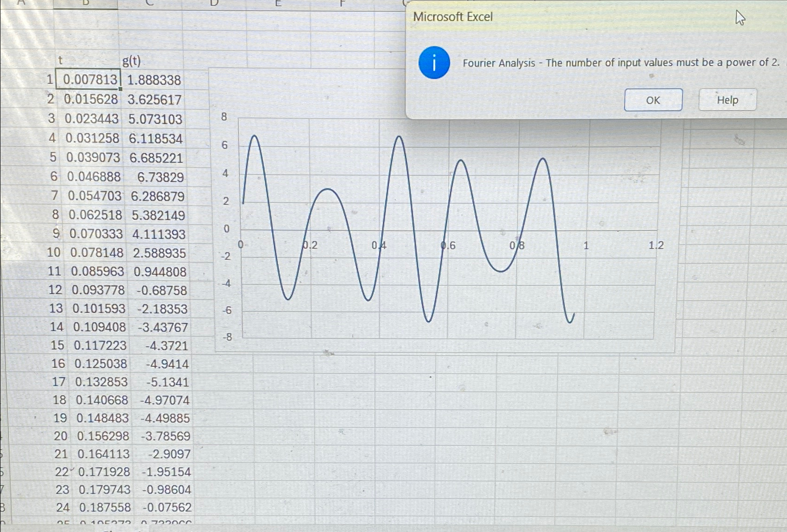Click the chart x-axis label 1
The image size is (787, 532).
[x=586, y=245]
